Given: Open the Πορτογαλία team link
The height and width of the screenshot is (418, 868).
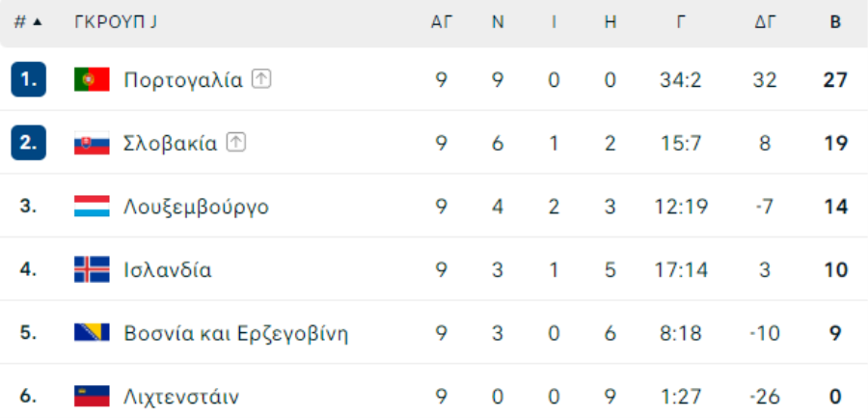Looking at the screenshot, I should 183,80.
